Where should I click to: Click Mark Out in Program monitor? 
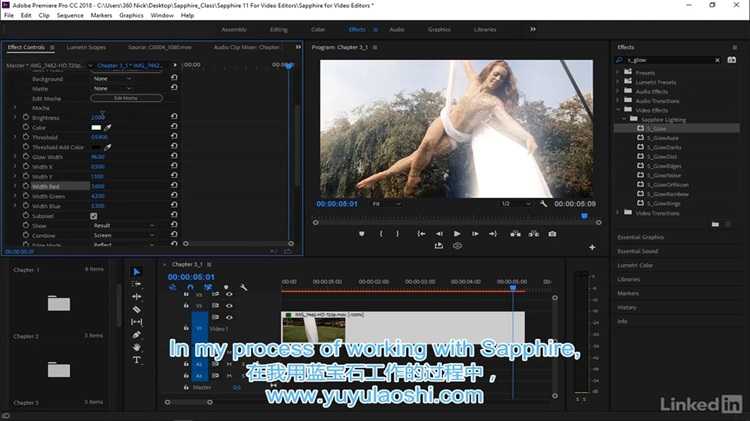(397, 234)
